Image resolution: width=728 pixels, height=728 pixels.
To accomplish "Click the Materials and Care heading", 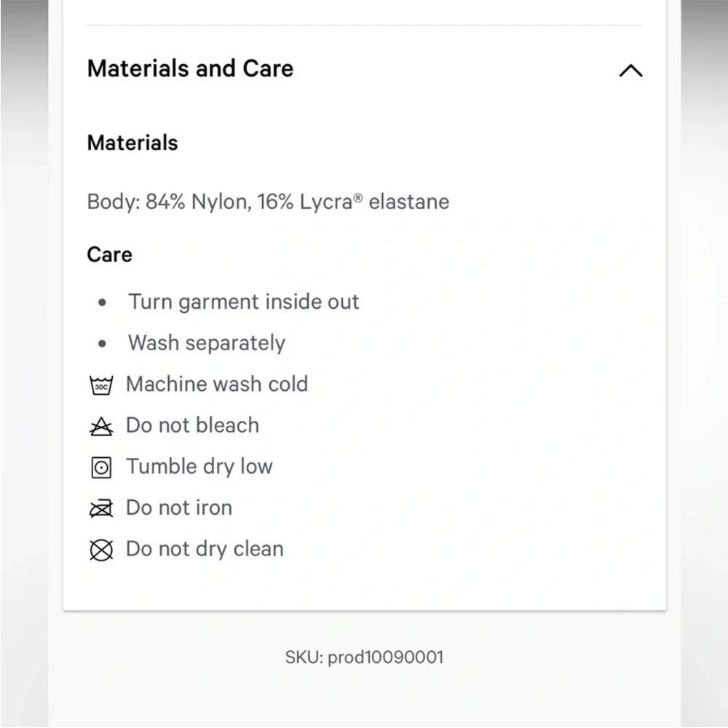I will [190, 68].
